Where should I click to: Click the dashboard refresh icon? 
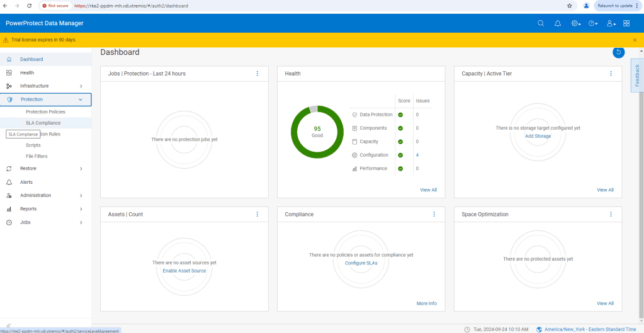[618, 52]
